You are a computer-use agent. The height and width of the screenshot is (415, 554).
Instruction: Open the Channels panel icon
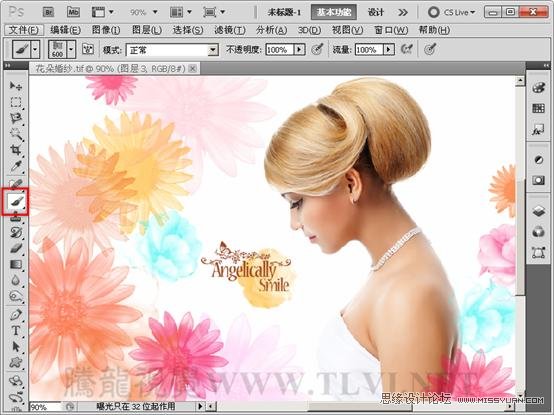point(538,232)
